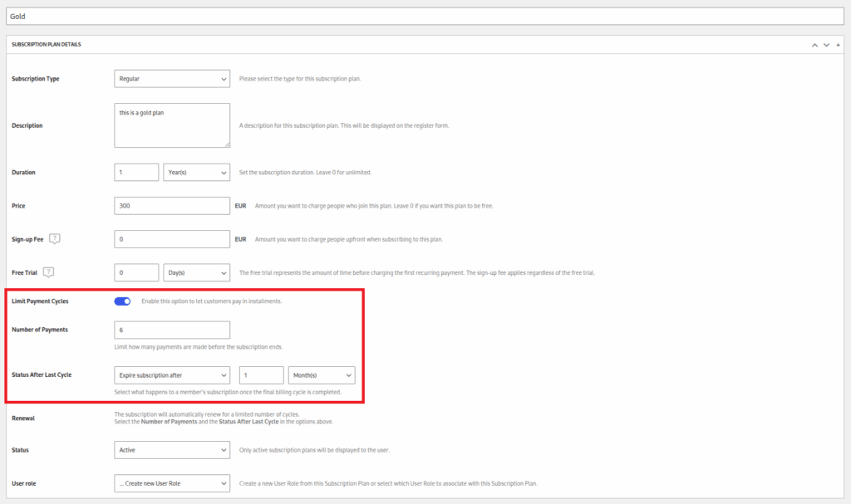
Task: Open the Free Trial unit dropdown showing Day(s)
Action: point(196,272)
